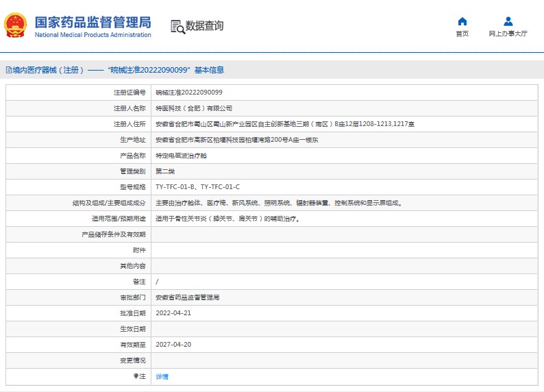Click the 网上办事大厅 person icon

tap(508, 21)
